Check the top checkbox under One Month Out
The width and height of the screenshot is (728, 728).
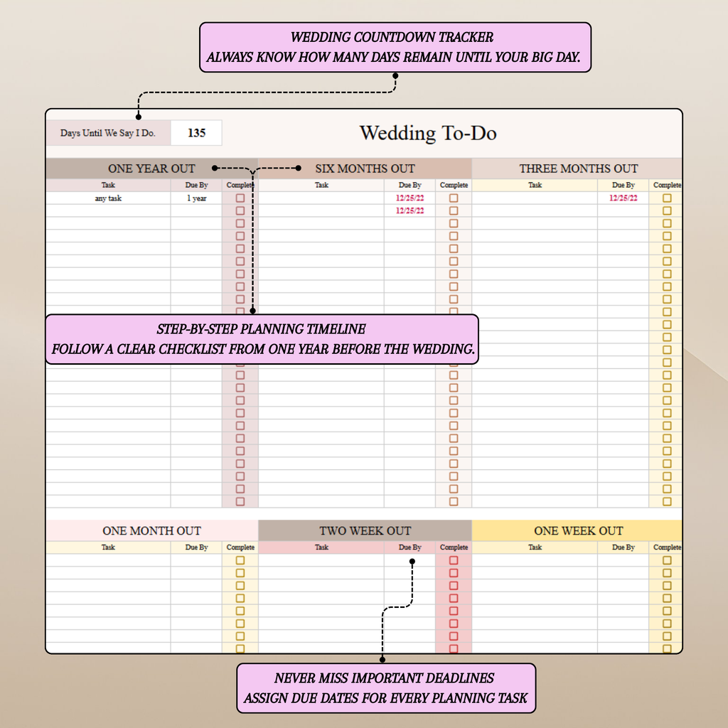240,560
